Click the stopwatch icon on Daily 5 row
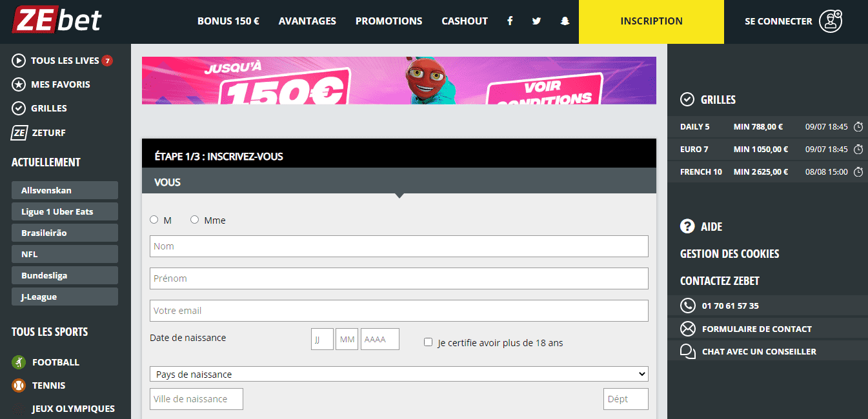The width and height of the screenshot is (868, 419). coord(858,127)
